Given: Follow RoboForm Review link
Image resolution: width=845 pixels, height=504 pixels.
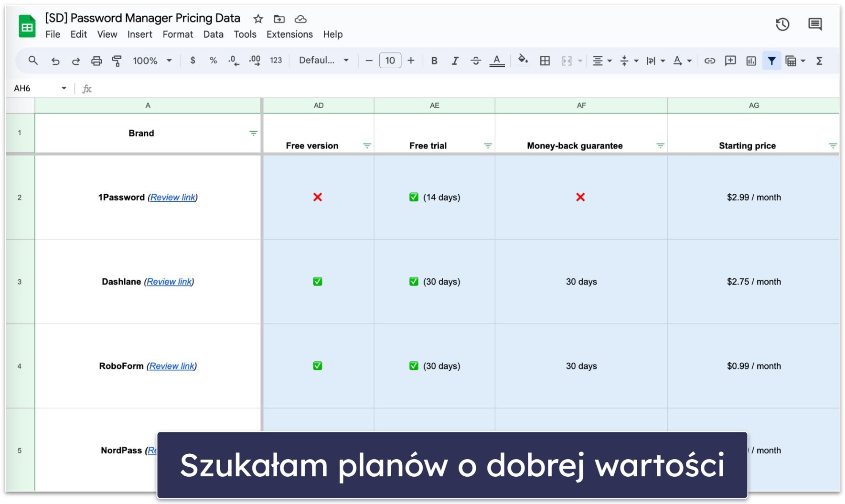Looking at the screenshot, I should [172, 366].
